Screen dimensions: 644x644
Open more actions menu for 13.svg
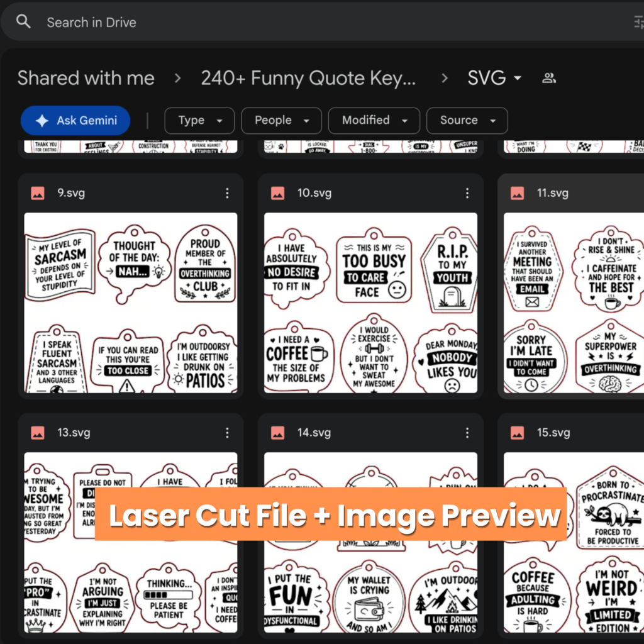[227, 433]
